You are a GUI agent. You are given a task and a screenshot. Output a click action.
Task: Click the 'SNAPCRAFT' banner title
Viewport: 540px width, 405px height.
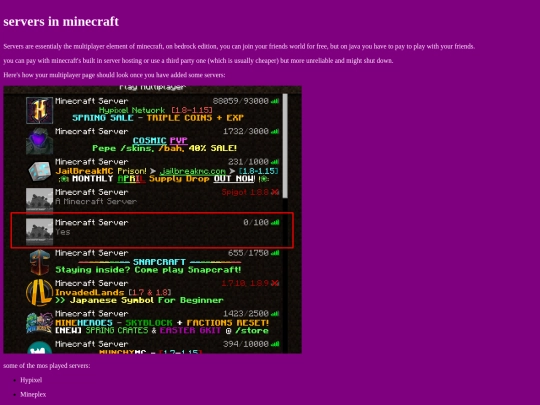pos(159,262)
